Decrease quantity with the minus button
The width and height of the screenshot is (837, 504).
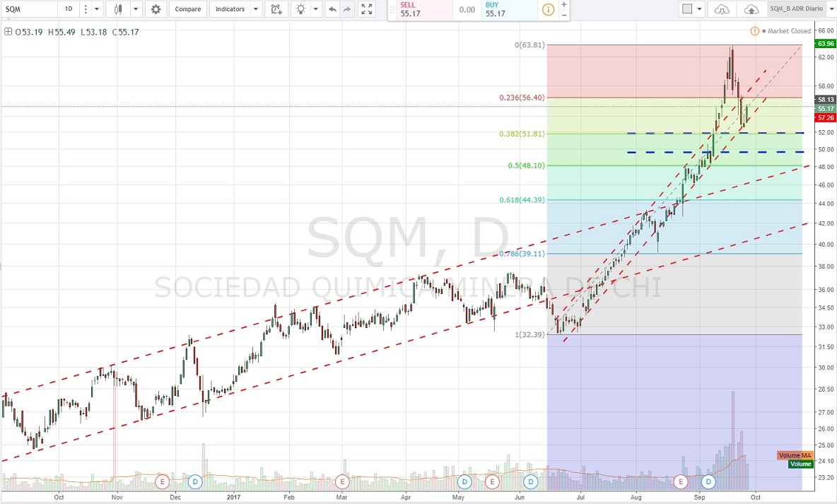pyautogui.click(x=563, y=15)
